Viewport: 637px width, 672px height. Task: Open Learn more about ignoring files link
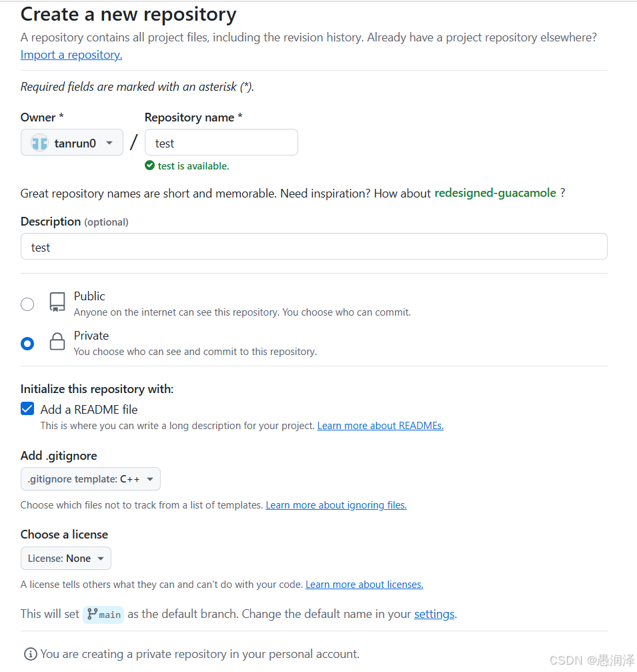click(336, 505)
